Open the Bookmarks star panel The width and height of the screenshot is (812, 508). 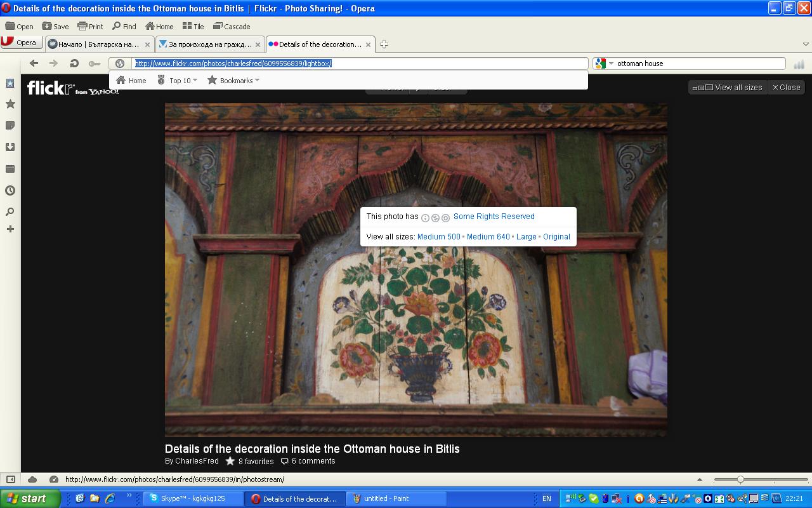point(10,104)
